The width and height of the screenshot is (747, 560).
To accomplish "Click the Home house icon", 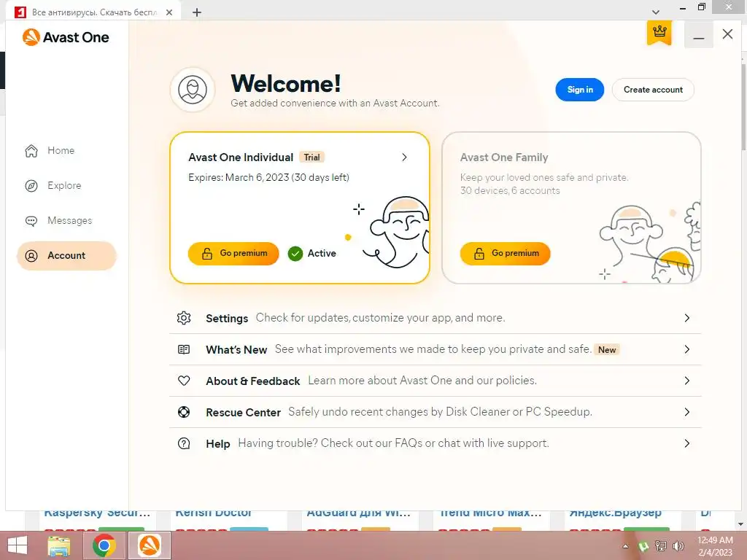I will 31,150.
